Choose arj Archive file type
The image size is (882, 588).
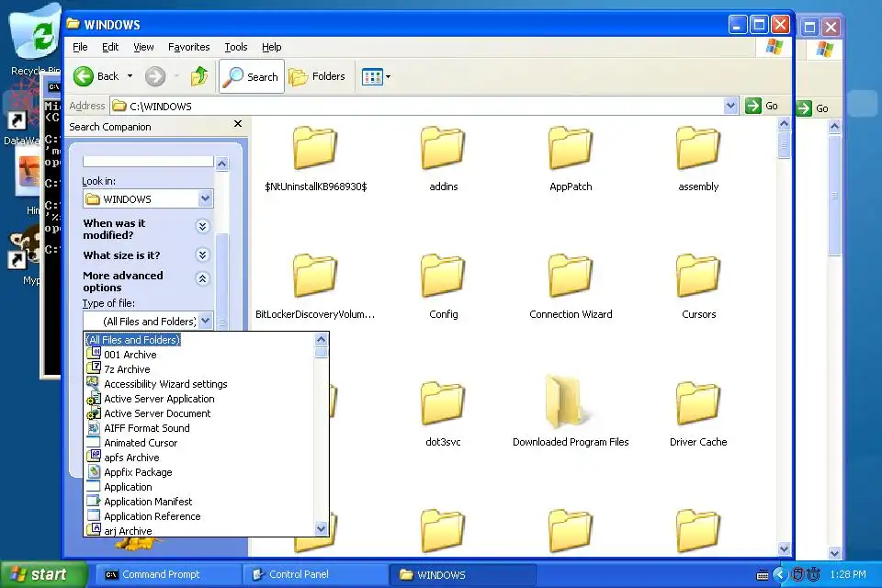[x=199, y=530]
